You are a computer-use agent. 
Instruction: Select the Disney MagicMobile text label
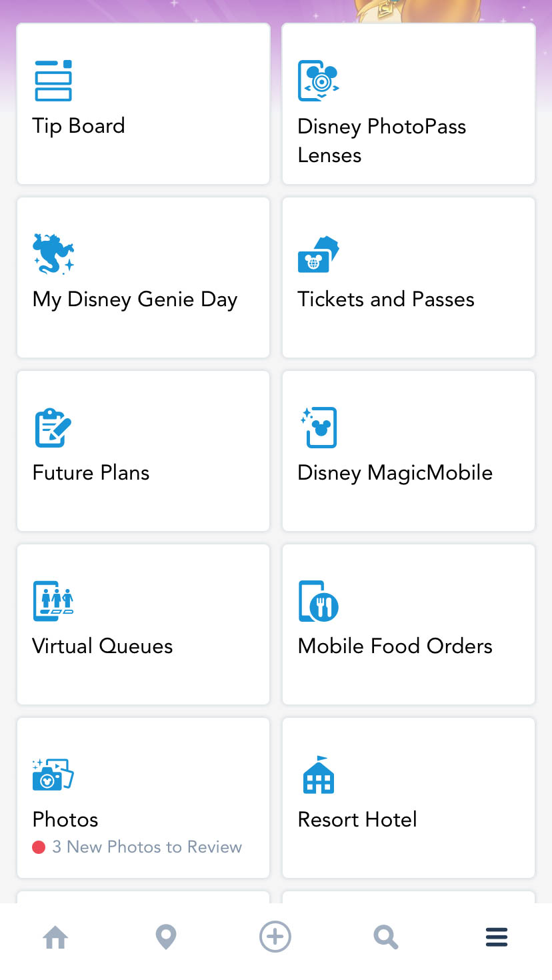(x=395, y=473)
